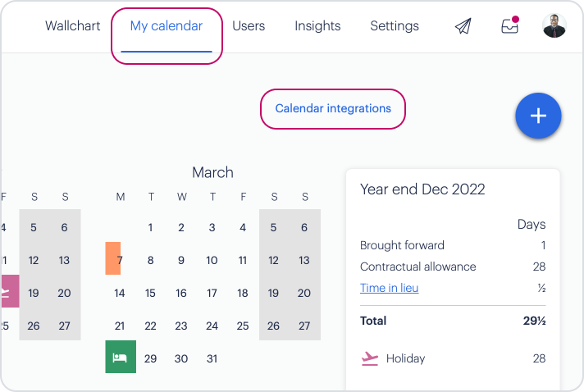Switch to the Wallchart tab
This screenshot has width=584, height=392.
pos(73,25)
